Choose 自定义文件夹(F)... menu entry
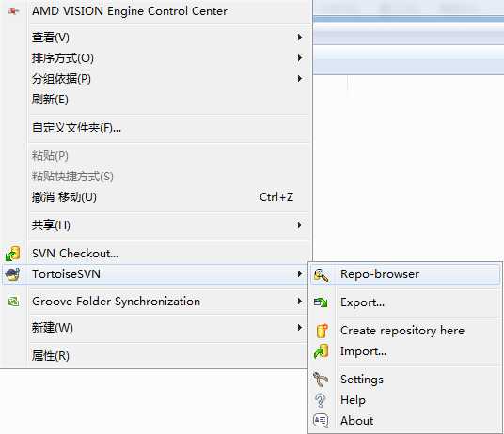This screenshot has width=504, height=434. pyautogui.click(x=76, y=128)
